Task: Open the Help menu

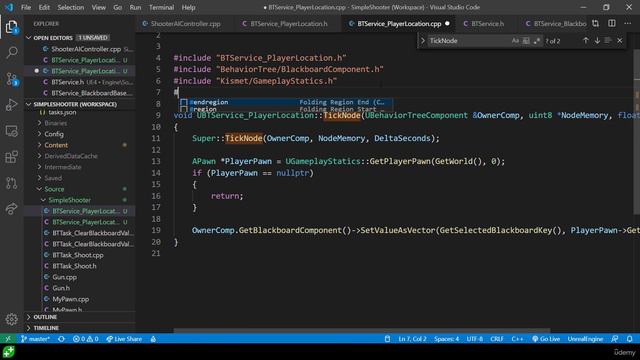Action: [x=188, y=7]
